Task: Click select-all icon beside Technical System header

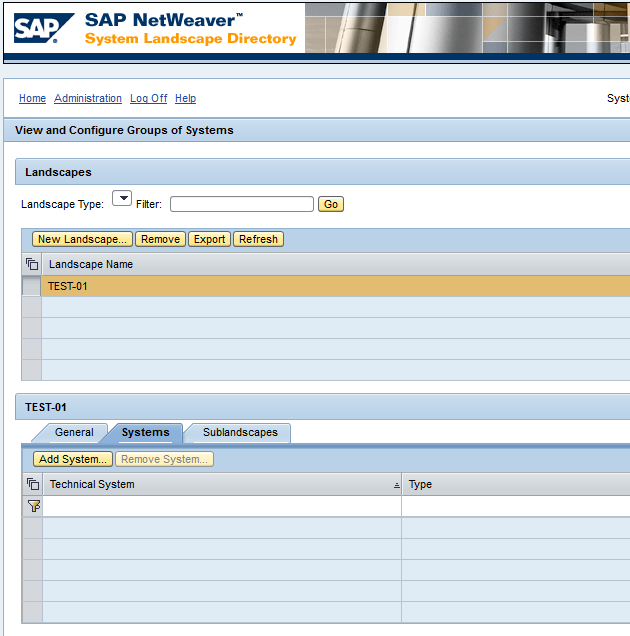Action: point(33,484)
